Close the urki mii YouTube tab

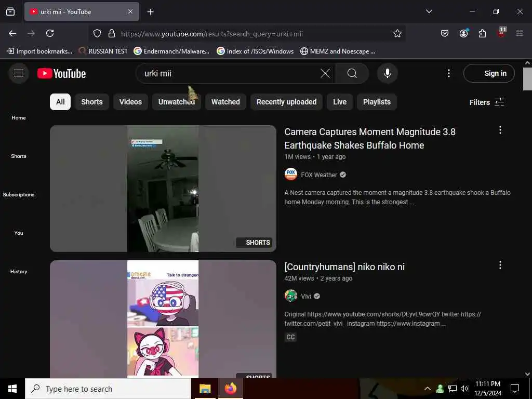130,11
